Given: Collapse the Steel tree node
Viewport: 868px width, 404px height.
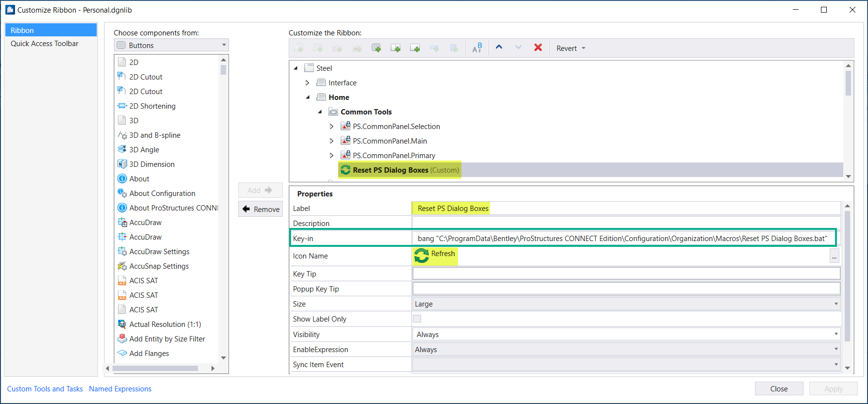Looking at the screenshot, I should pyautogui.click(x=295, y=68).
